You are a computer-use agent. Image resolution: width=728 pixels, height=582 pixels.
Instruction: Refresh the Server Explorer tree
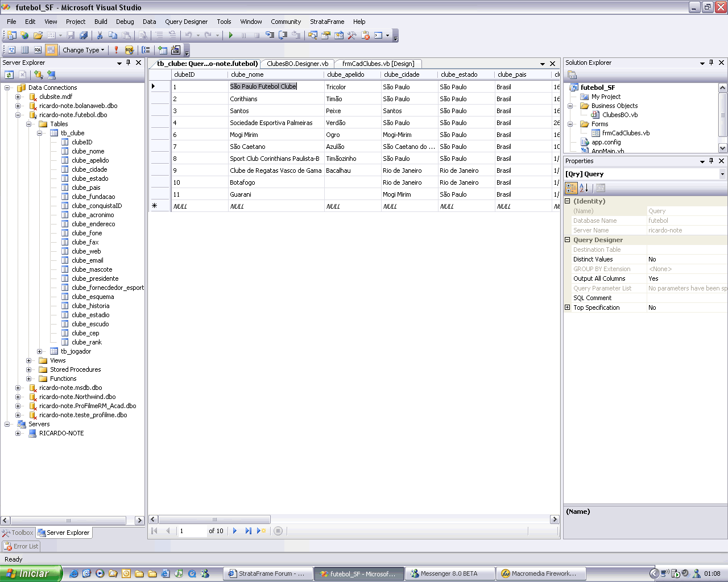(x=9, y=74)
